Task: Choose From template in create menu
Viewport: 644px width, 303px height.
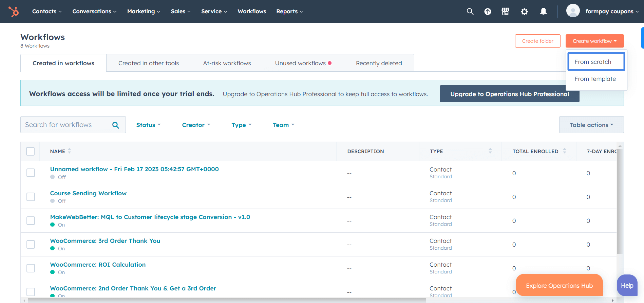Action: pyautogui.click(x=595, y=79)
